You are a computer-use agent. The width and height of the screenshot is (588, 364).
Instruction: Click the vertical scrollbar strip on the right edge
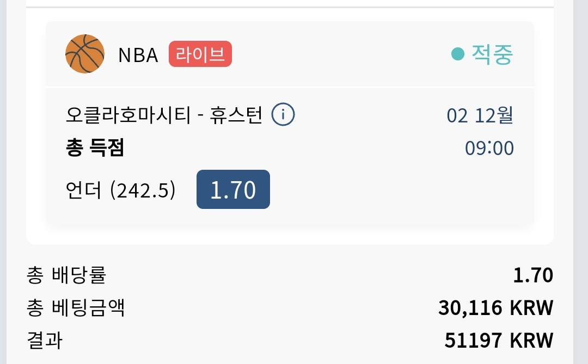[580, 182]
